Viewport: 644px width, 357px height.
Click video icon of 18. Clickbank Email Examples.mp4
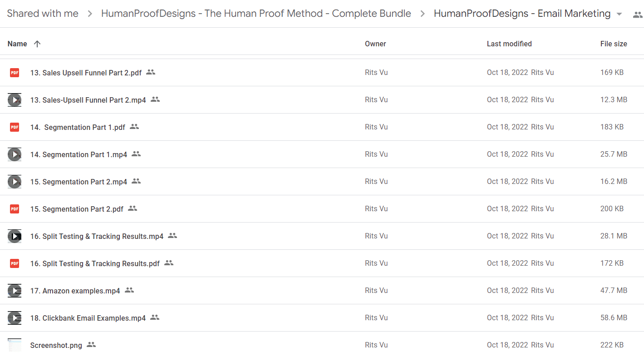click(15, 318)
